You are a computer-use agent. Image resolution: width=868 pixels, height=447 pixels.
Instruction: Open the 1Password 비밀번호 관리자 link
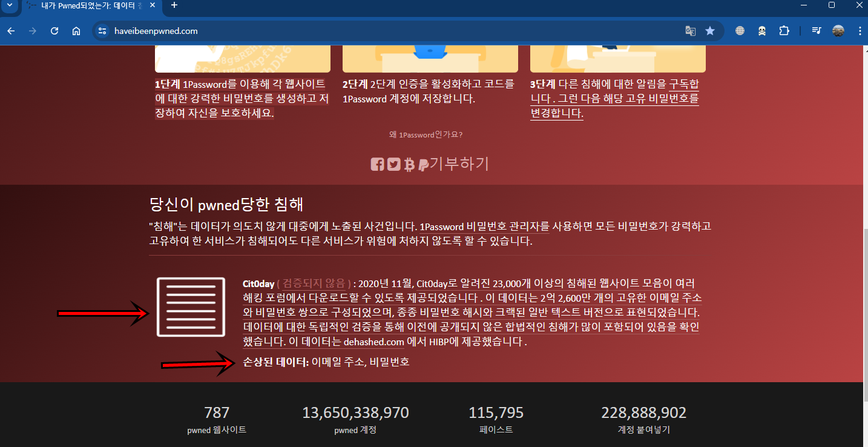[x=484, y=227]
